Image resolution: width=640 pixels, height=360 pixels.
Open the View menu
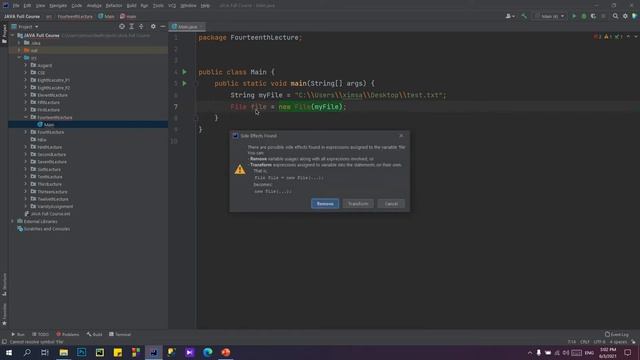click(x=40, y=6)
